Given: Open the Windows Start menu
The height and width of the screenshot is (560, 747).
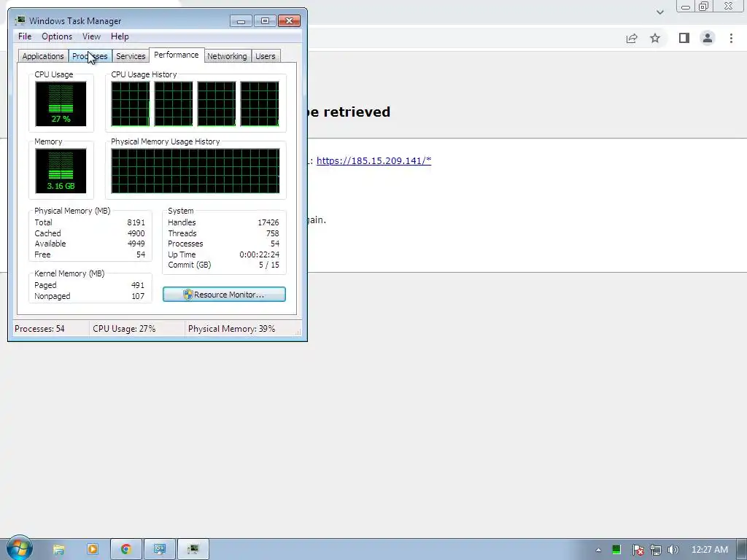Looking at the screenshot, I should (19, 548).
